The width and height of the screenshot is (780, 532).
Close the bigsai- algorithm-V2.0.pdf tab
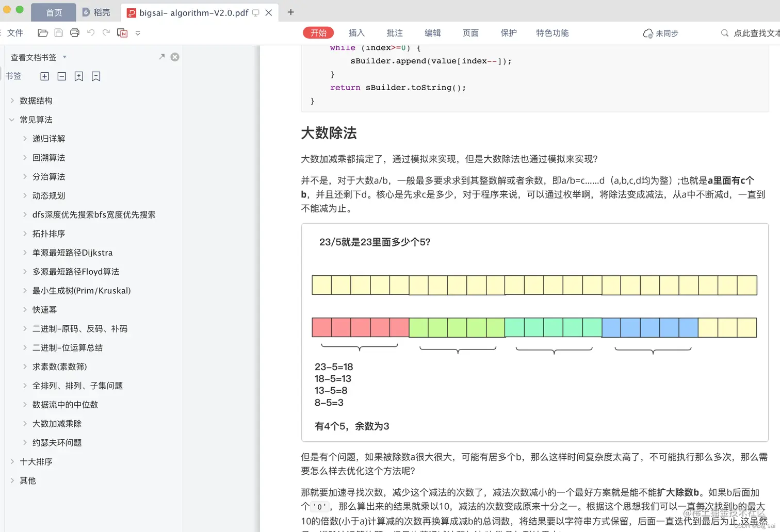coord(269,13)
